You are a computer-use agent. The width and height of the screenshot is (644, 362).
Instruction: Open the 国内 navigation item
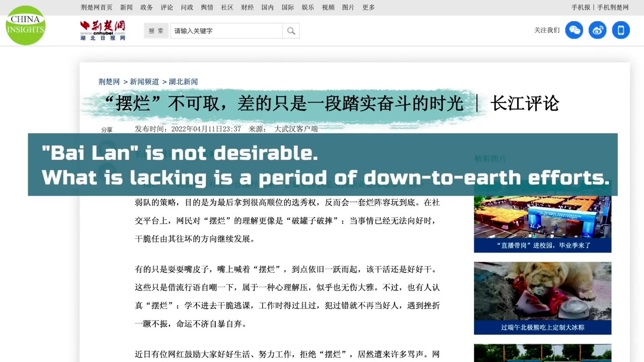click(x=268, y=8)
